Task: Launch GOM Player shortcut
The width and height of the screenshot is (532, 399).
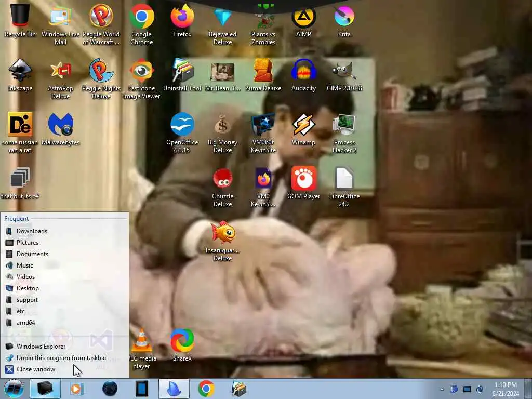Action: pos(303,183)
